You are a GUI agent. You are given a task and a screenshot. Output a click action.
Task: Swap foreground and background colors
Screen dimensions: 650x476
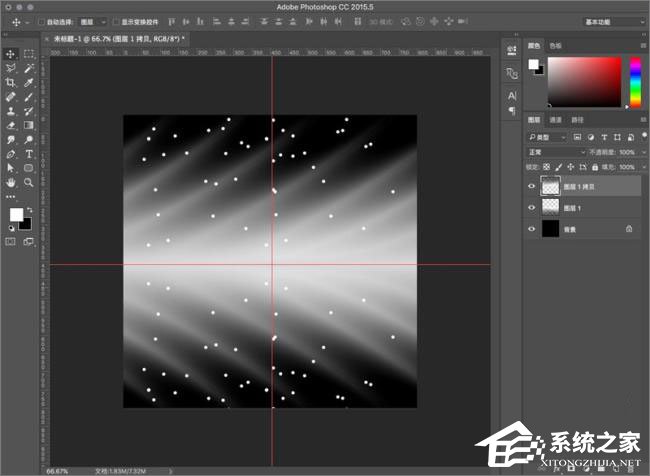tap(30, 210)
